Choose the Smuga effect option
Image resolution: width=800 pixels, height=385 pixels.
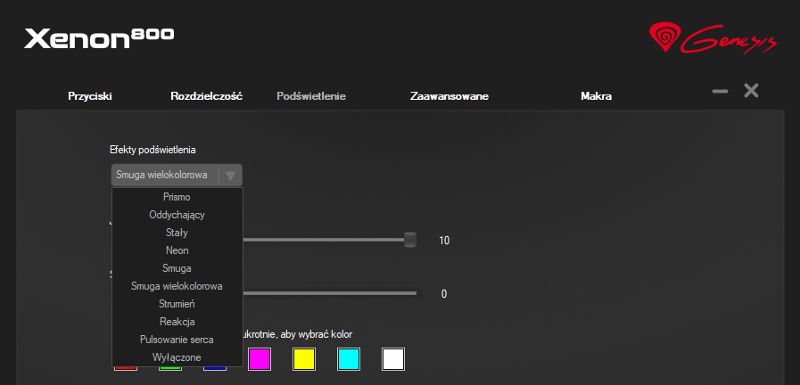(177, 268)
